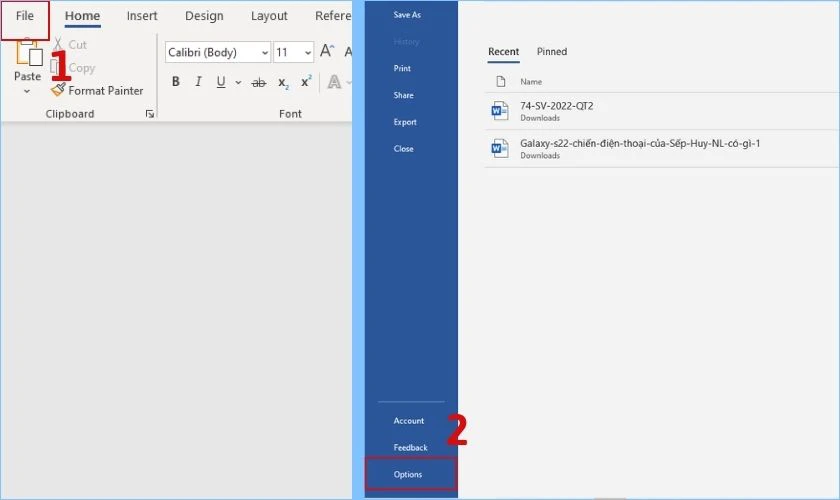
Task: Switch to the Pinned files tab
Action: [x=552, y=52]
